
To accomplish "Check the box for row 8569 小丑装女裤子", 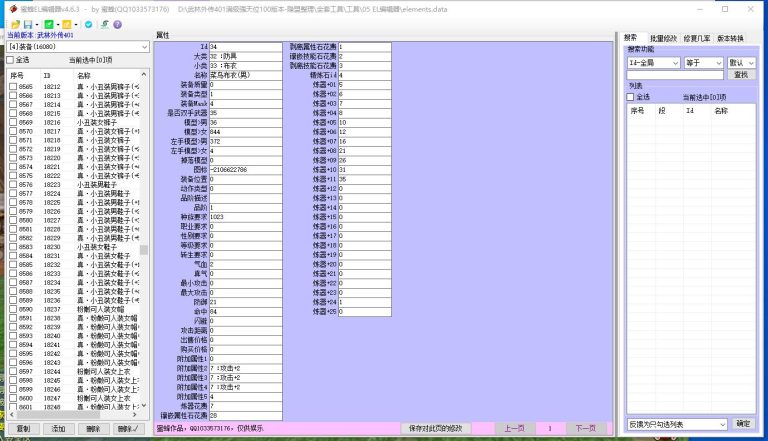I will (13, 122).
